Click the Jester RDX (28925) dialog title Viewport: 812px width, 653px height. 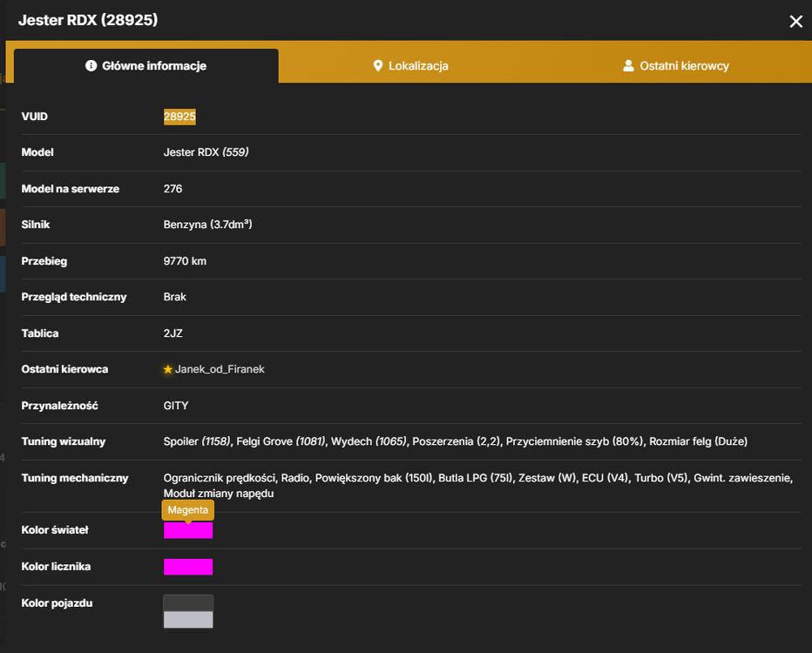coord(88,20)
